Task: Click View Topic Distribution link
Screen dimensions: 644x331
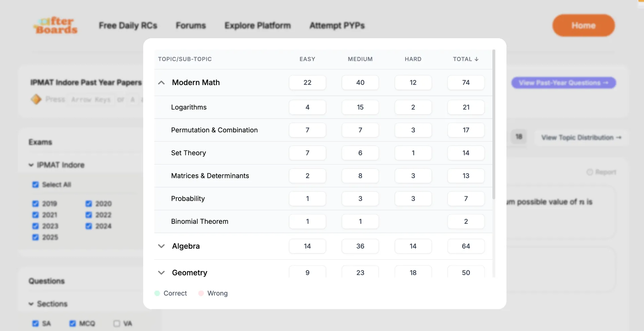Action: (x=581, y=137)
